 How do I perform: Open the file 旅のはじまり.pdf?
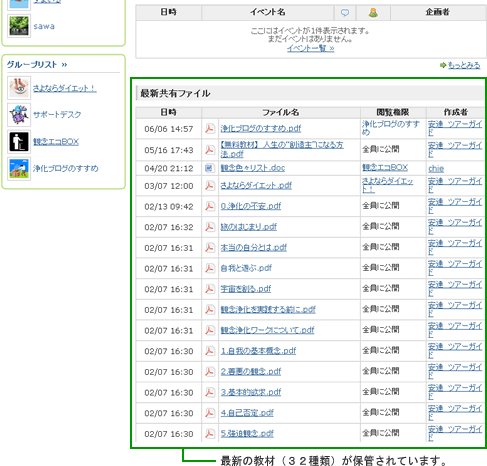click(249, 227)
